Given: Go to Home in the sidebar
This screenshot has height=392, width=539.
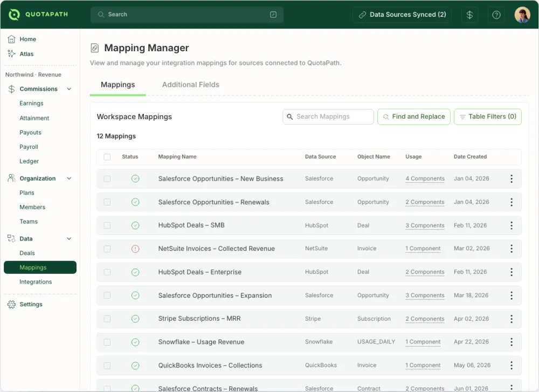Looking at the screenshot, I should click(x=22, y=39).
